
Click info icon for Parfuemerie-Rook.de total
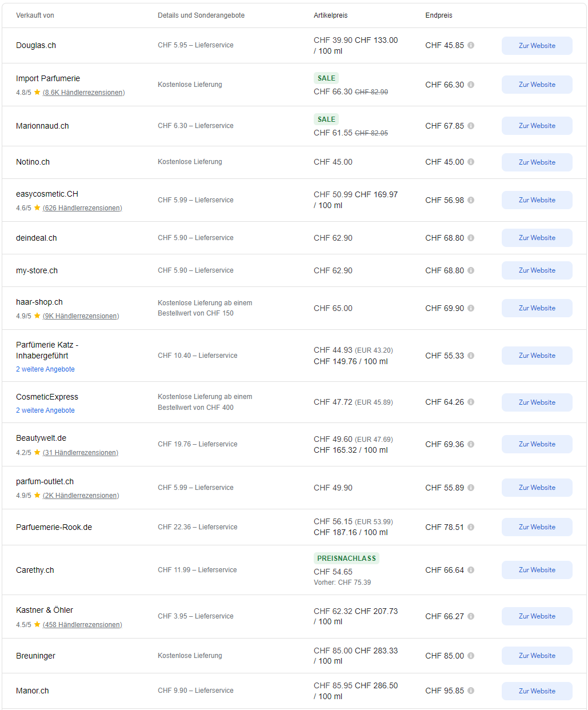click(x=471, y=527)
